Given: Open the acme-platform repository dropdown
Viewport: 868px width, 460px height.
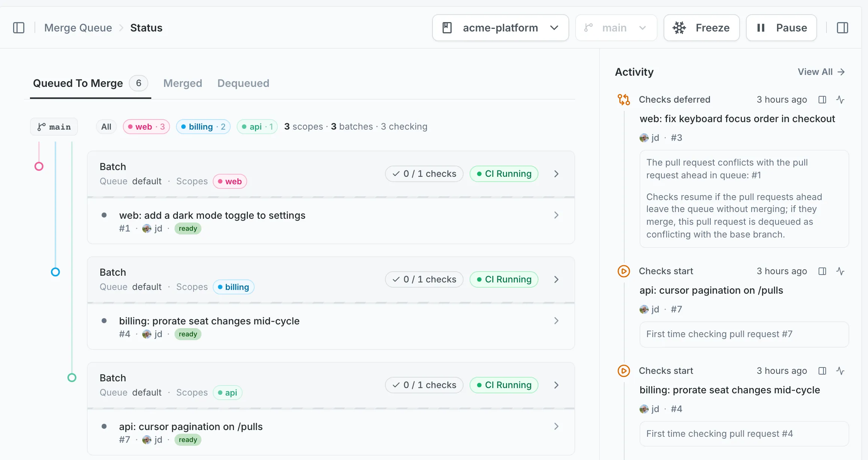Looking at the screenshot, I should (x=500, y=28).
